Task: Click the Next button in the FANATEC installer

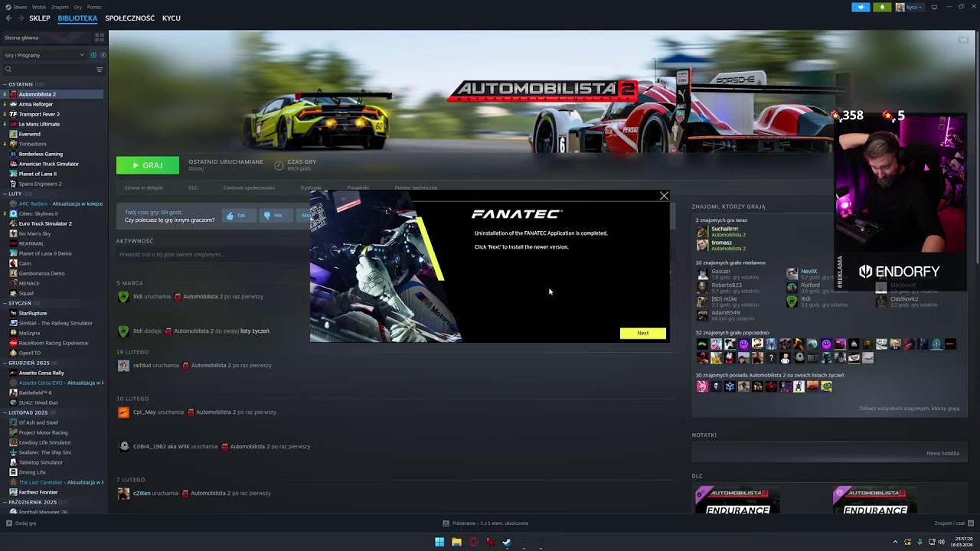Action: (x=642, y=333)
